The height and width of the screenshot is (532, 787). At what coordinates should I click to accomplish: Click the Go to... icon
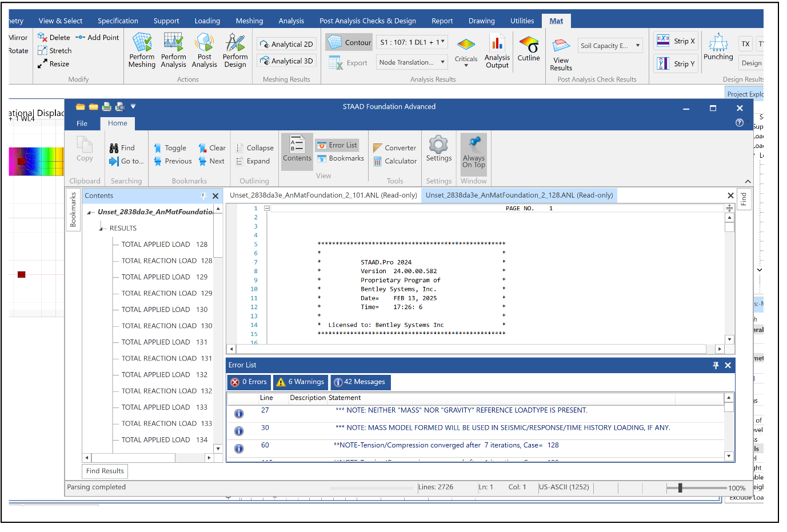[x=126, y=161]
